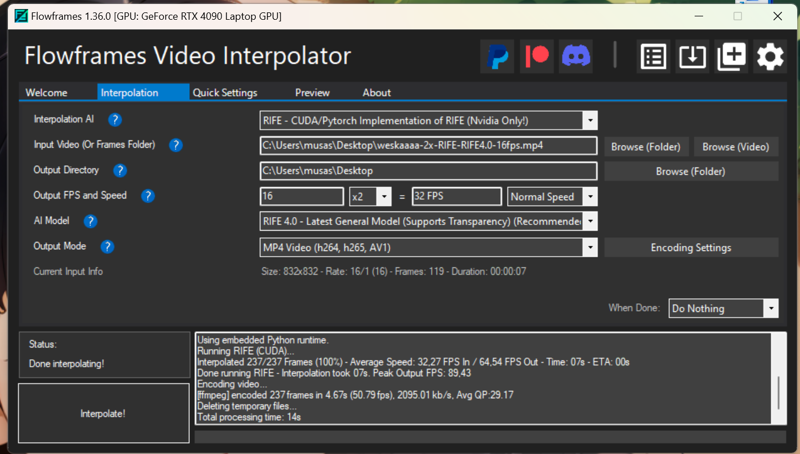Screen dimensions: 800x454
Task: Open the model downloader icon
Action: (692, 56)
